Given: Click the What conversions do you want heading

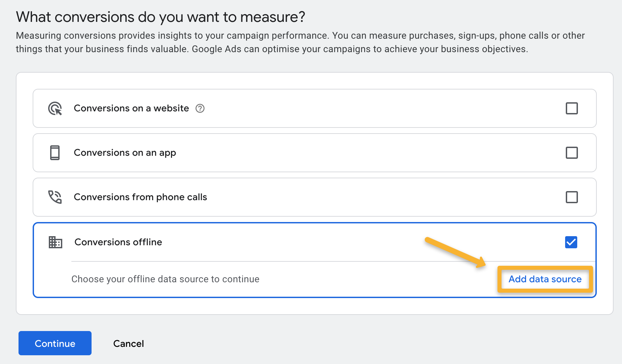Looking at the screenshot, I should coord(161,17).
